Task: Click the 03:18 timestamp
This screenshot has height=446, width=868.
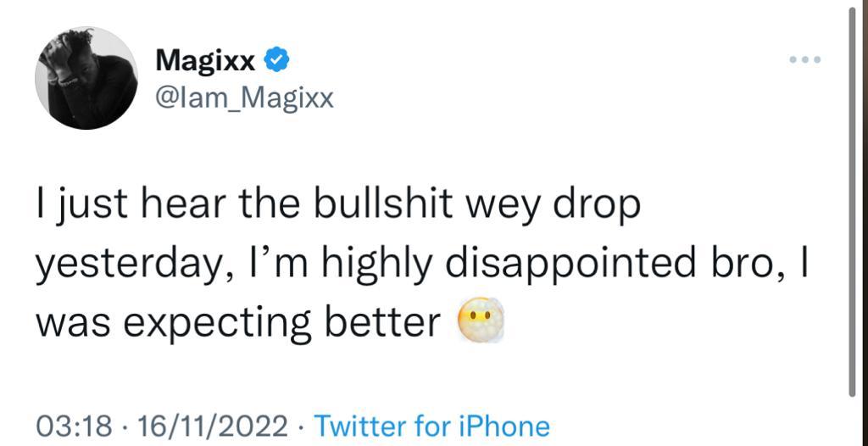Action: [73, 425]
